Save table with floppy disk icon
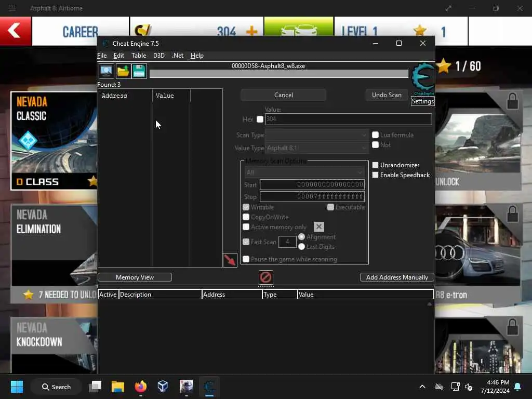The width and height of the screenshot is (532, 399). click(139, 71)
